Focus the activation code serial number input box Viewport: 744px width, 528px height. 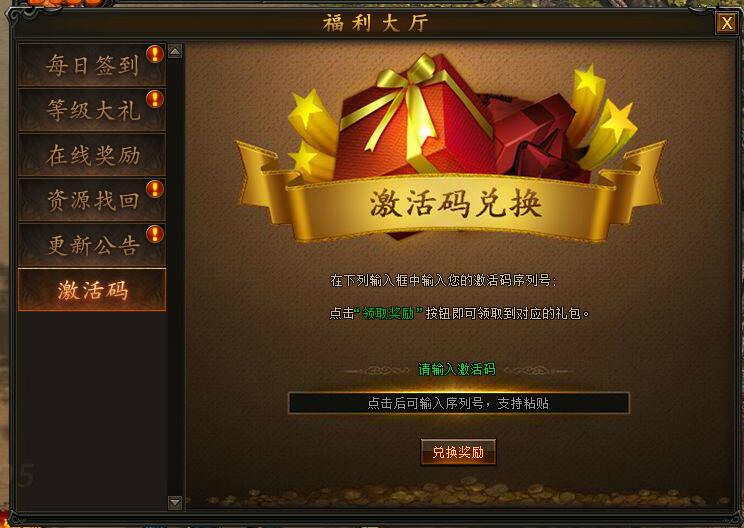point(459,403)
